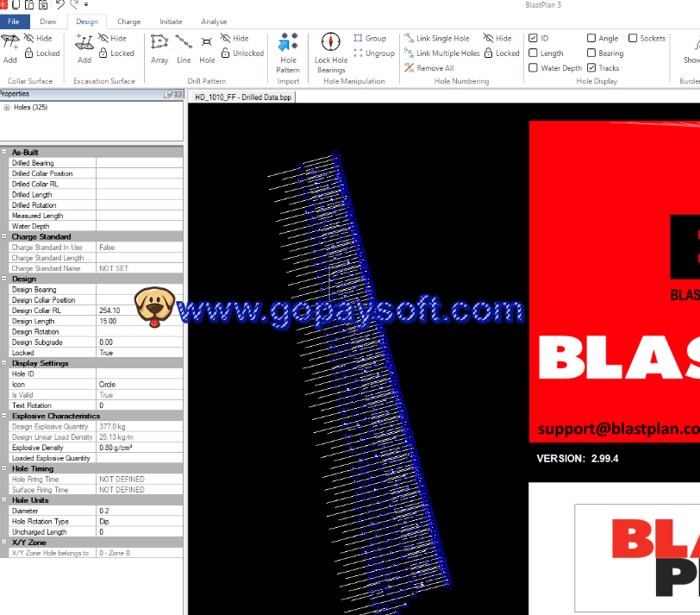Collapse the Explosive Characteristics group
Screen dimensions: 700x615
[x=4, y=416]
